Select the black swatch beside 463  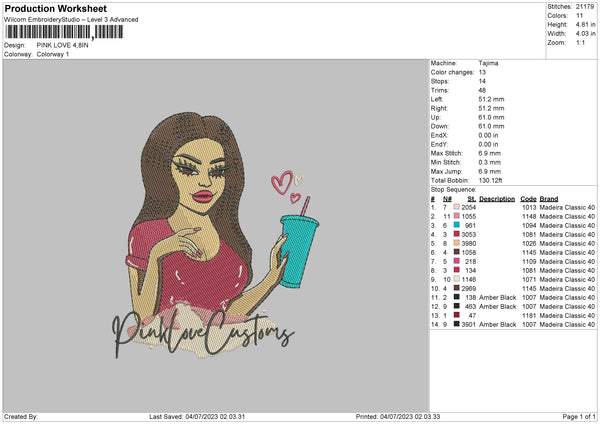[457, 306]
